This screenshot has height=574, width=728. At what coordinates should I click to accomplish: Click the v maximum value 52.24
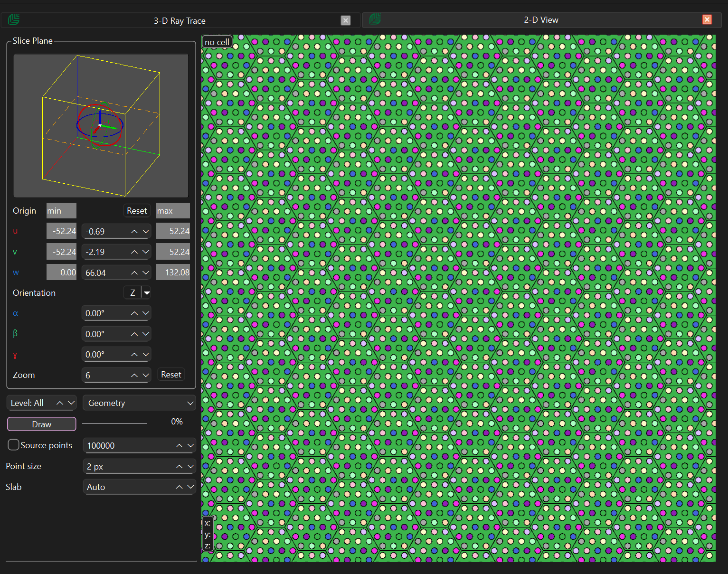[x=173, y=252]
